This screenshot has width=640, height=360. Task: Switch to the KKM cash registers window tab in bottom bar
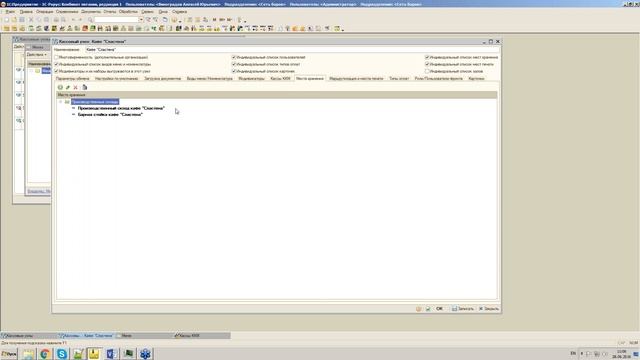tap(202, 336)
